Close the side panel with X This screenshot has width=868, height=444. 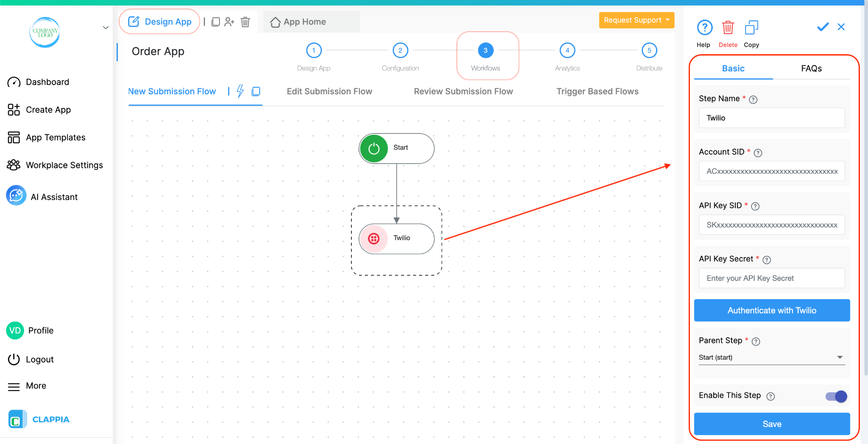tap(841, 27)
